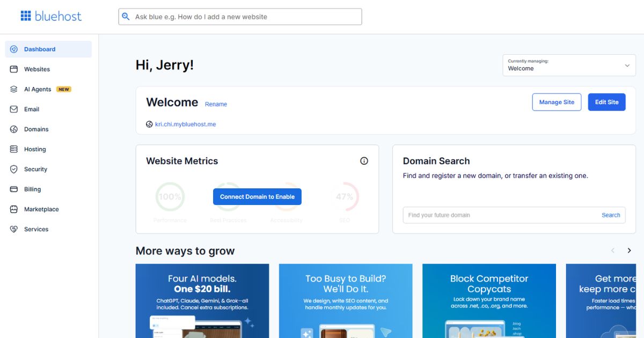The image size is (644, 338).
Task: Click the Welcome site title
Action: (172, 102)
